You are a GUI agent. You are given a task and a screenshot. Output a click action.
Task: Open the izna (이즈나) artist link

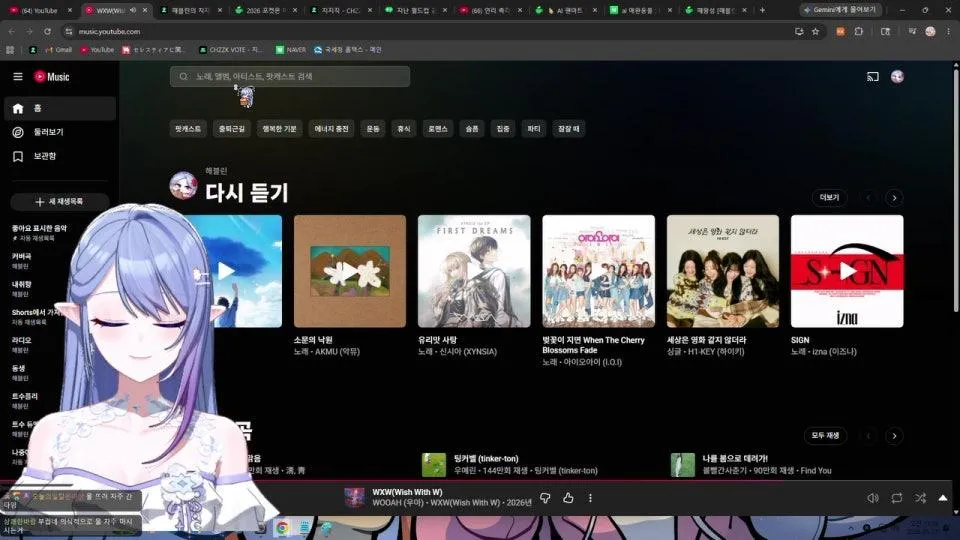coord(834,352)
